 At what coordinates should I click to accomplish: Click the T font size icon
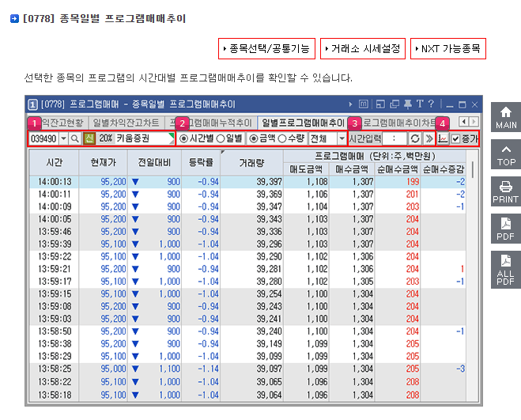pos(420,104)
